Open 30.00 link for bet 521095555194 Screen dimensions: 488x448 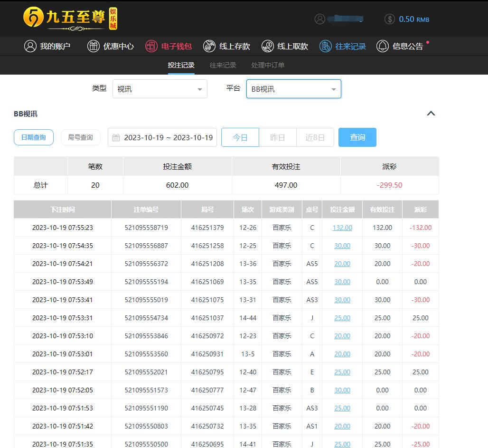click(342, 282)
